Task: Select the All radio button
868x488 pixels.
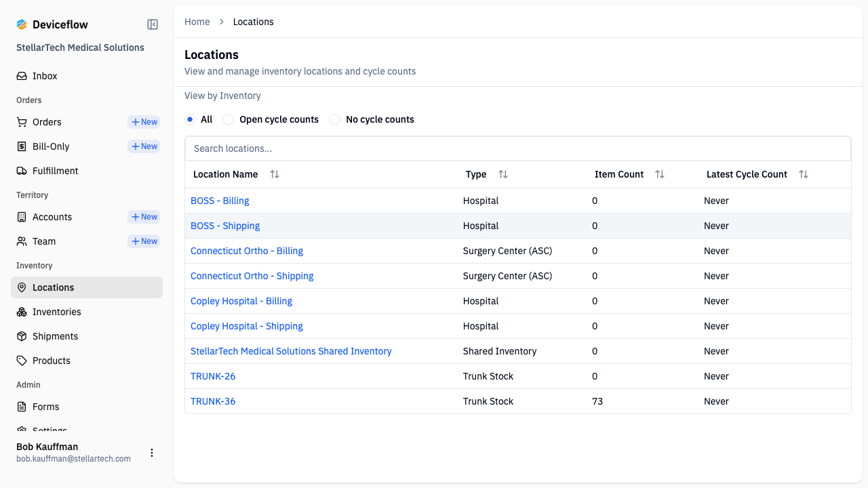Action: point(190,119)
